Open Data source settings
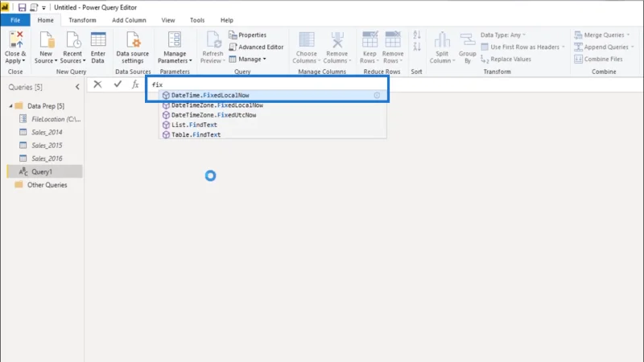 point(132,47)
